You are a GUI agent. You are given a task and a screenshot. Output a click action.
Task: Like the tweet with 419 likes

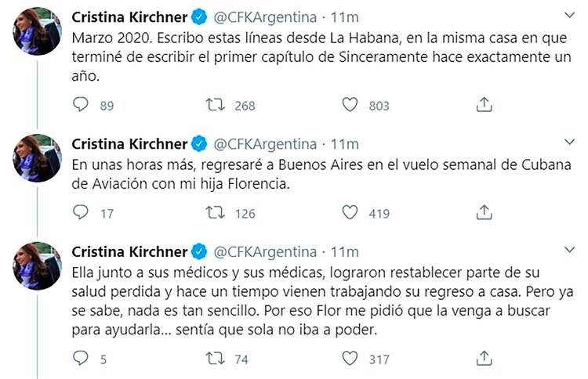[350, 211]
